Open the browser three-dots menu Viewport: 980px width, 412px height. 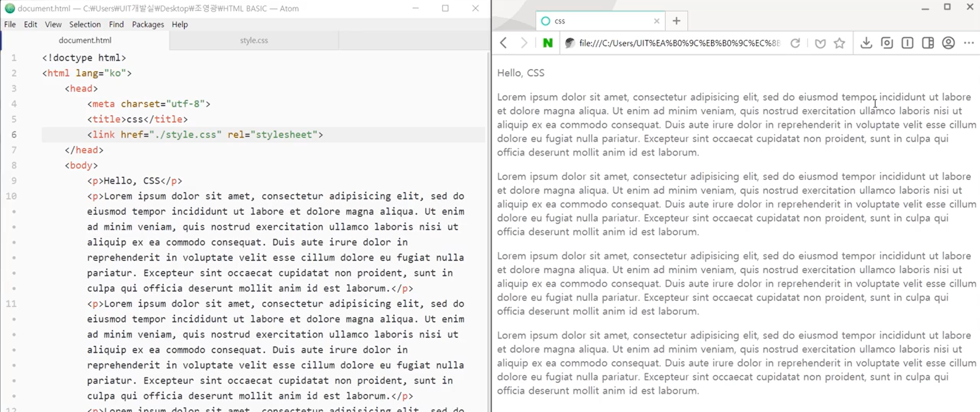point(968,43)
